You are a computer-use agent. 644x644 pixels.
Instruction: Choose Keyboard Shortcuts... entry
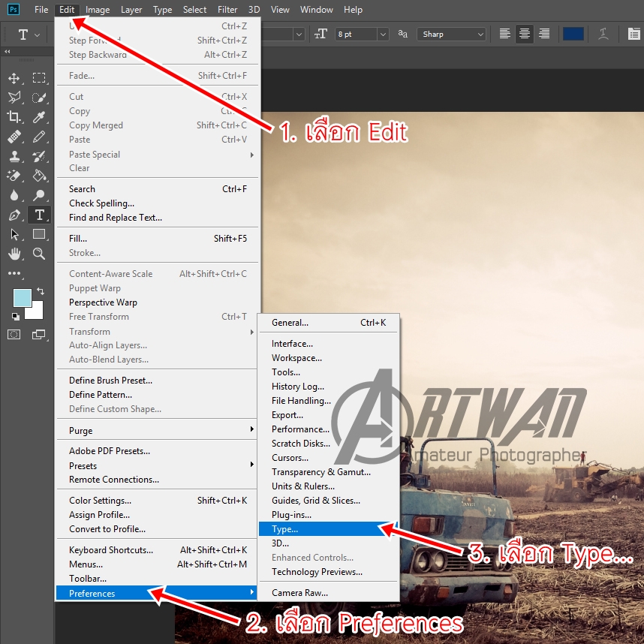click(158, 550)
